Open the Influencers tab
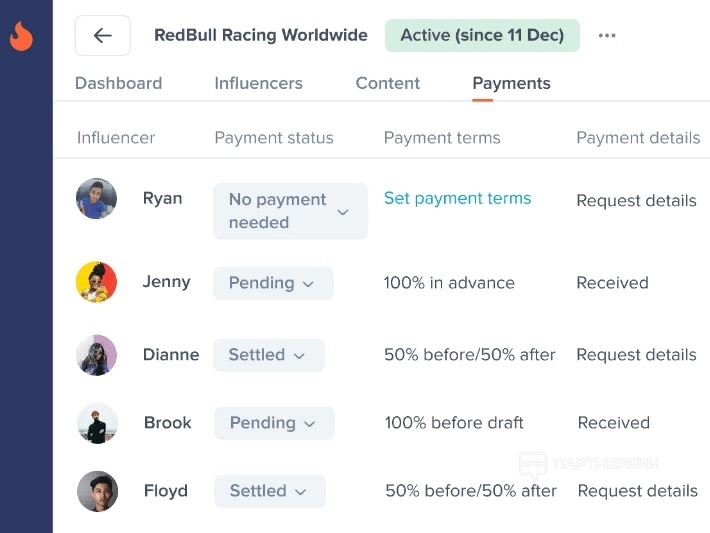Viewport: 710px width, 533px height. (258, 84)
